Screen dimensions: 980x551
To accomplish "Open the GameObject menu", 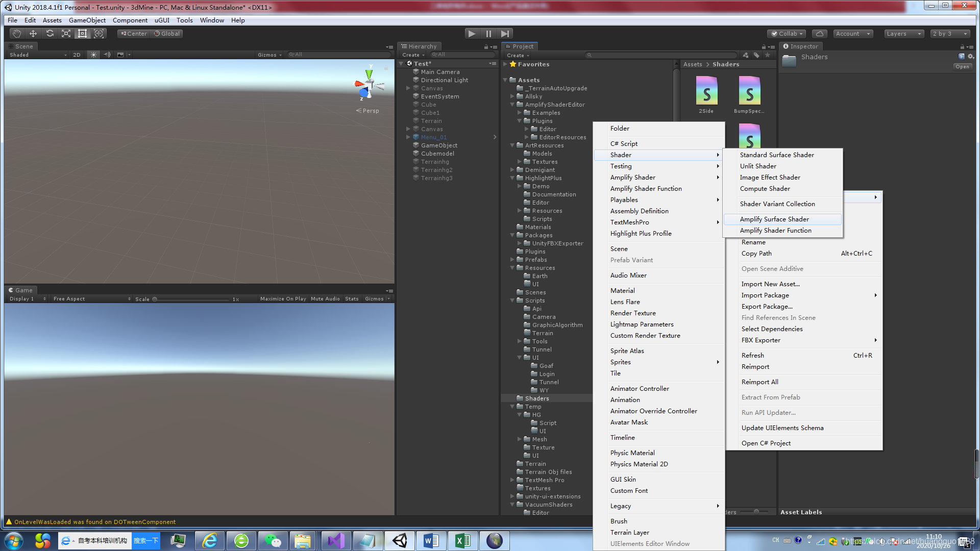I will tap(87, 20).
